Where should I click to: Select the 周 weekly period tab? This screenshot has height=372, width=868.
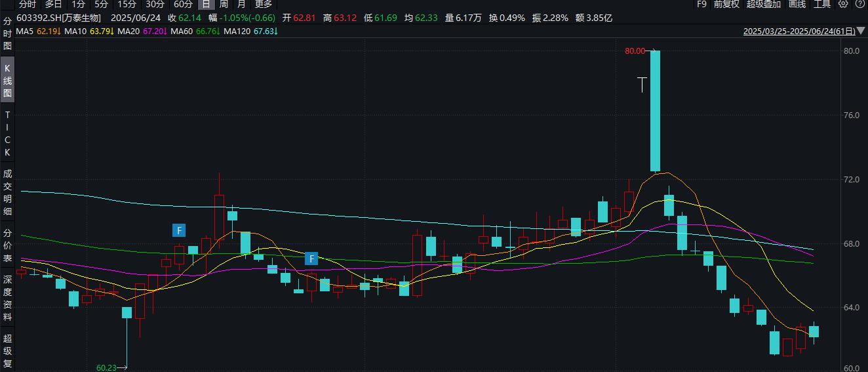point(224,4)
